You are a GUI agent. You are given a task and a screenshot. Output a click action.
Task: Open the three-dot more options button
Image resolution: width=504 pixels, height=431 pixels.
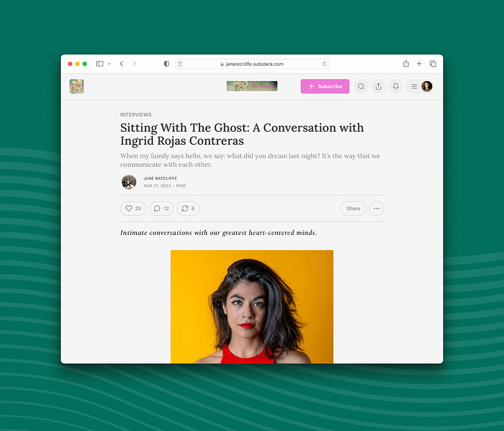click(377, 209)
